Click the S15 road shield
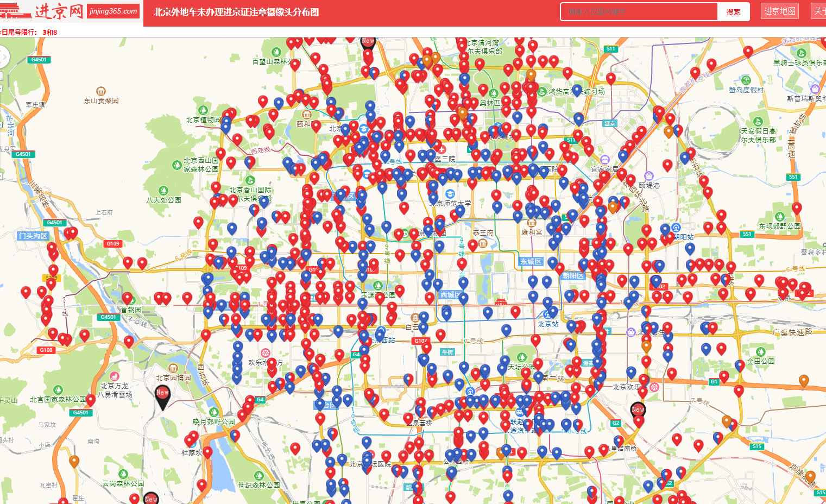The height and width of the screenshot is (504, 826). click(x=757, y=446)
